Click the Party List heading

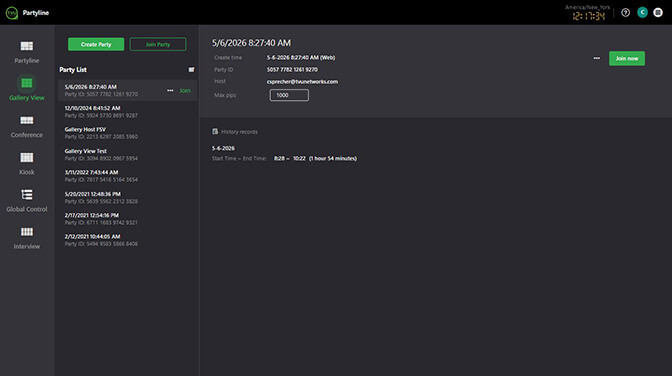click(73, 69)
